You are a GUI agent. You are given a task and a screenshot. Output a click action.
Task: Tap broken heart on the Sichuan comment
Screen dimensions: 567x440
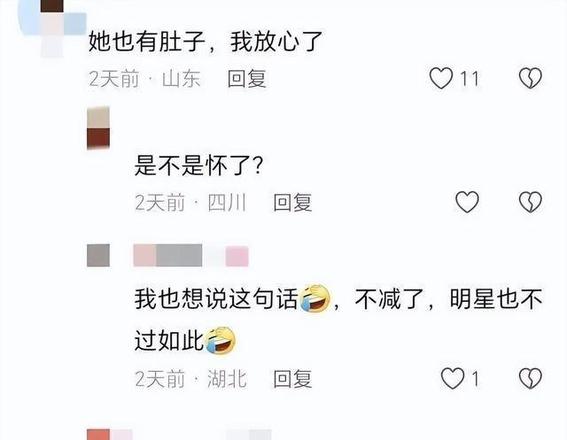530,202
